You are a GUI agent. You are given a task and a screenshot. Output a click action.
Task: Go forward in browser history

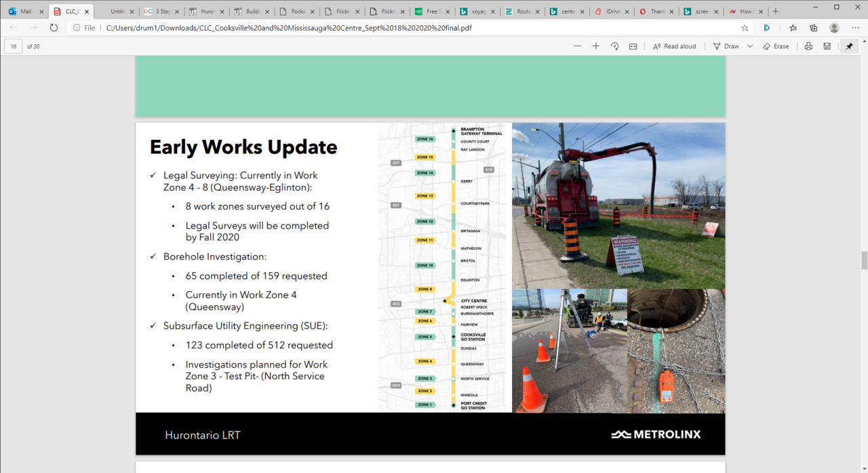point(33,28)
